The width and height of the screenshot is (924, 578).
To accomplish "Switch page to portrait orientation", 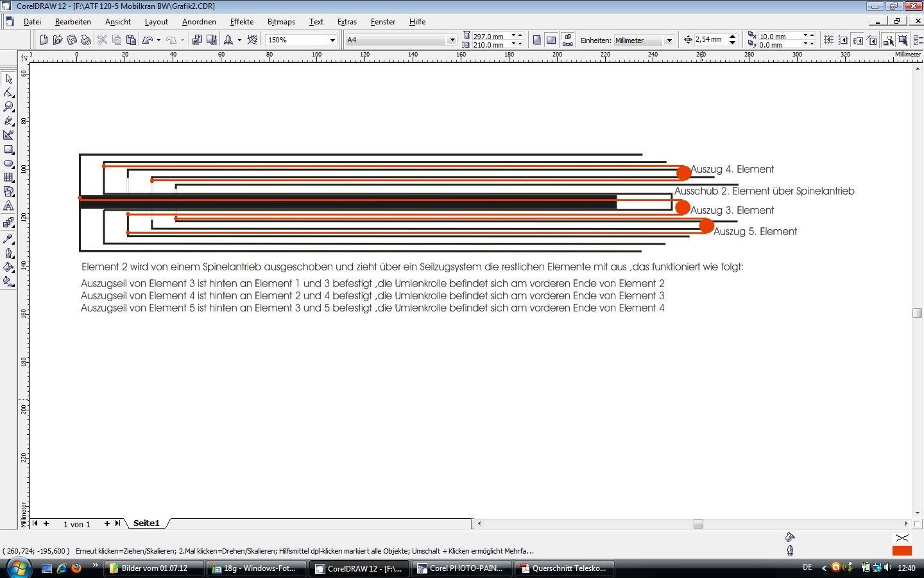I will 536,40.
